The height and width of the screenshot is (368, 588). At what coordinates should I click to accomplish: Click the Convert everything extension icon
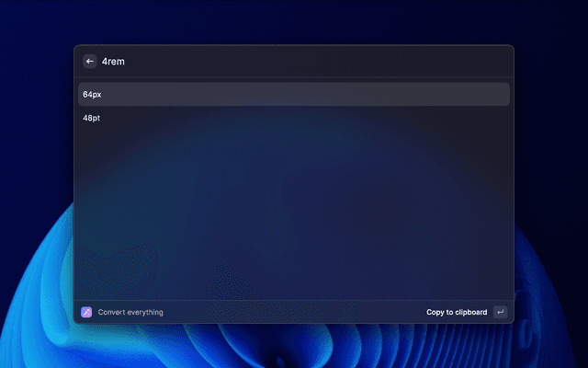pos(86,312)
